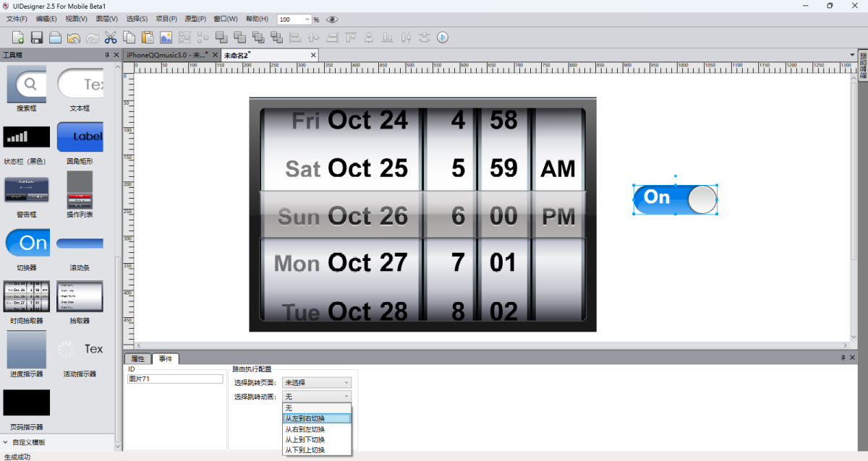Click the Insert image icon in toolbar
868x461 pixels.
pos(166,37)
